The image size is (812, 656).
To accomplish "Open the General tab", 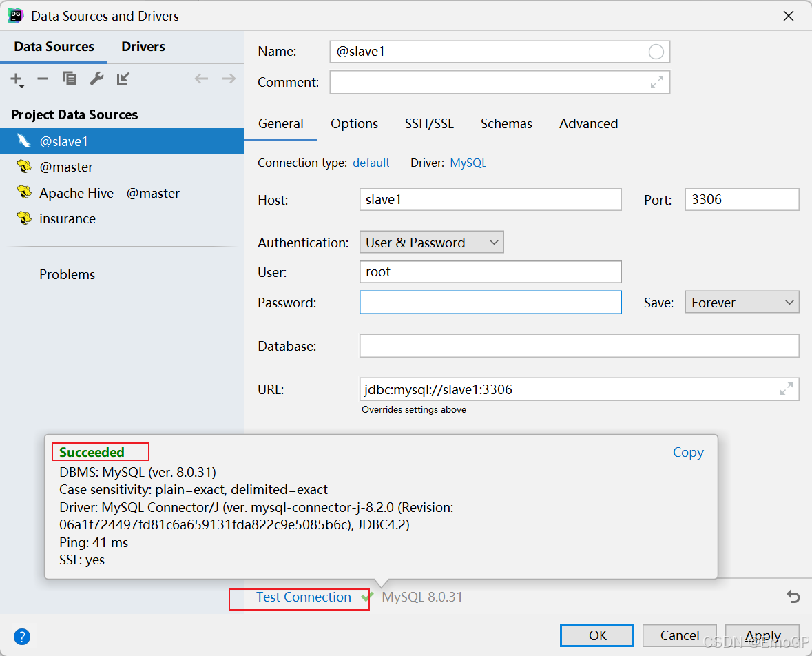I will point(281,124).
